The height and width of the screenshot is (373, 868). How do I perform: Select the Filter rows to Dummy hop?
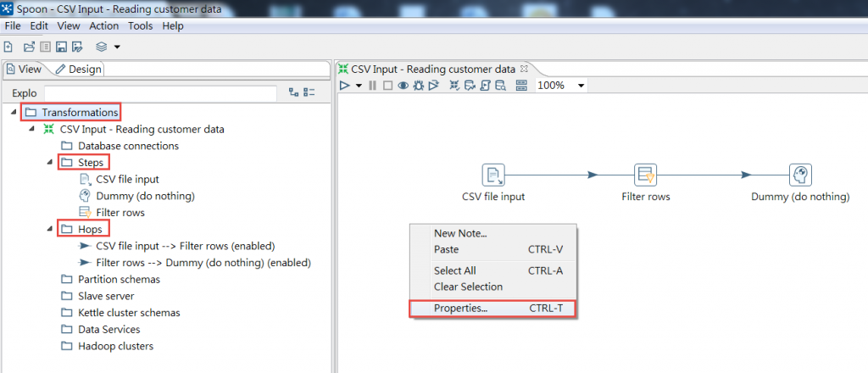tap(196, 262)
